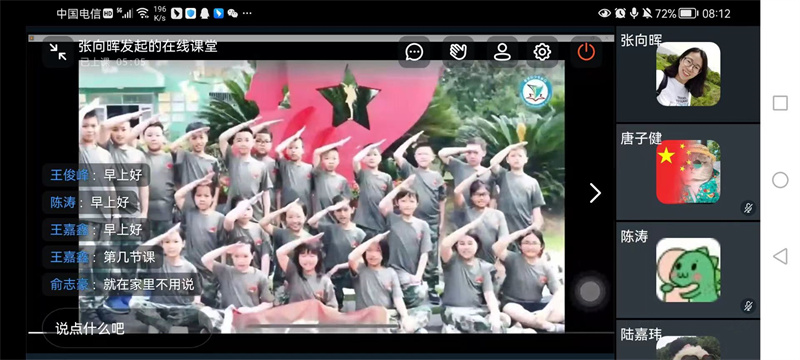Screen dimensions: 800x360
Task: Tap the Android recent apps square
Action: (x=780, y=104)
